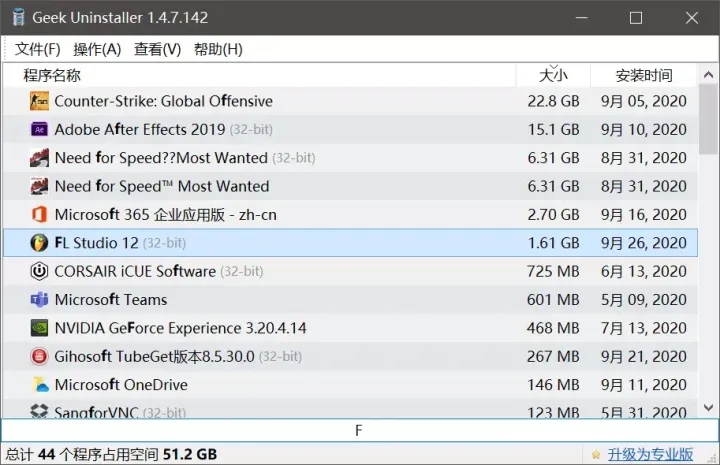Viewport: 720px width, 465px height.
Task: Maximize the Geek Uninstaller window
Action: [636, 17]
